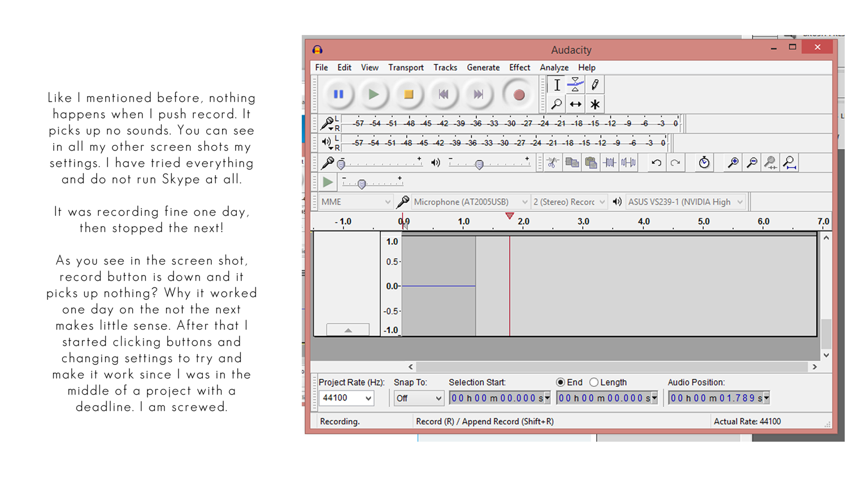Select the Draw (pencil) tool
This screenshot has height=488, width=868.
click(594, 85)
